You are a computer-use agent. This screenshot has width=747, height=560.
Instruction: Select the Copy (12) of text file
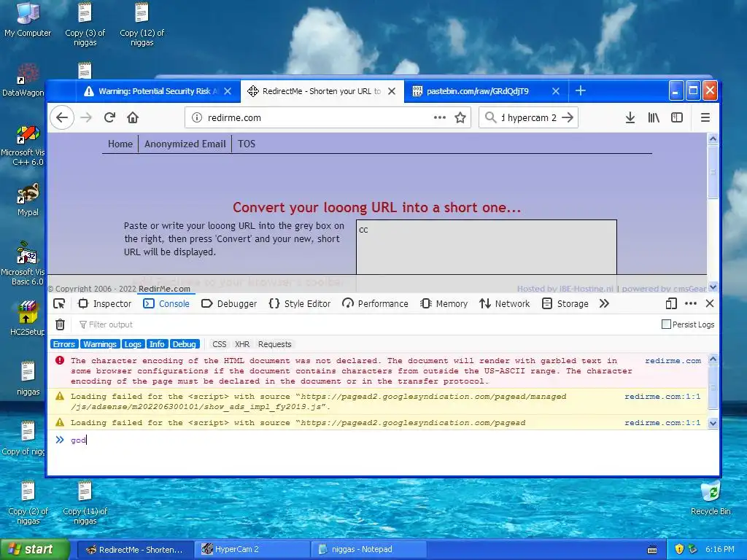click(x=142, y=24)
